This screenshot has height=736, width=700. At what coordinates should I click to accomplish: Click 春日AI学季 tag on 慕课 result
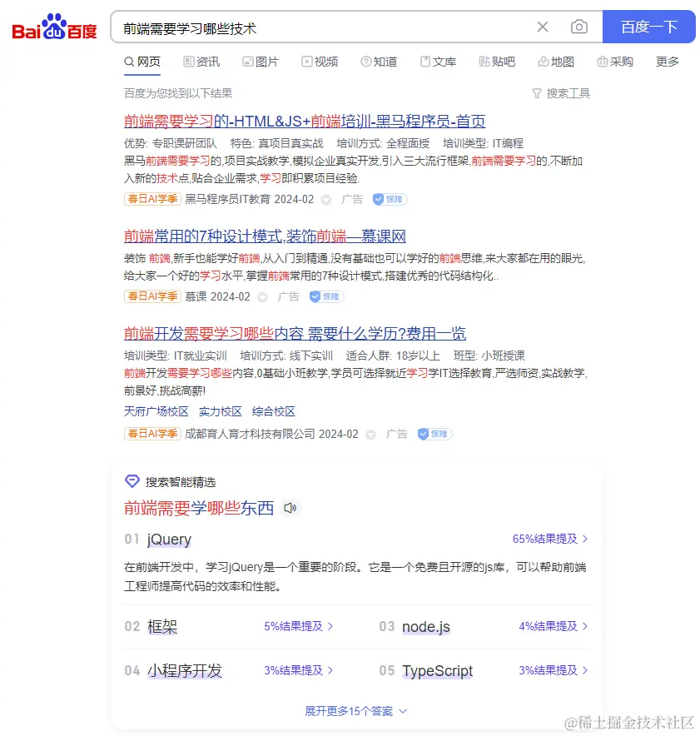152,296
